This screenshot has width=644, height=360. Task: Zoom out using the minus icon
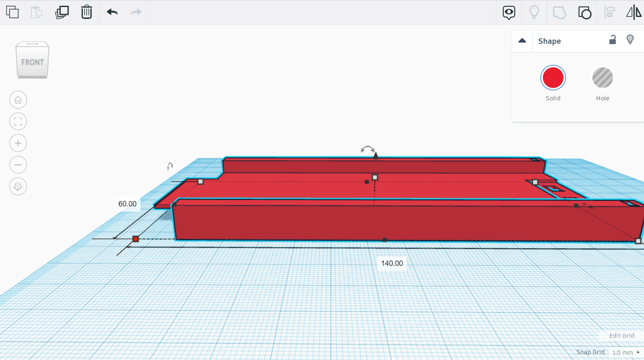[x=18, y=164]
